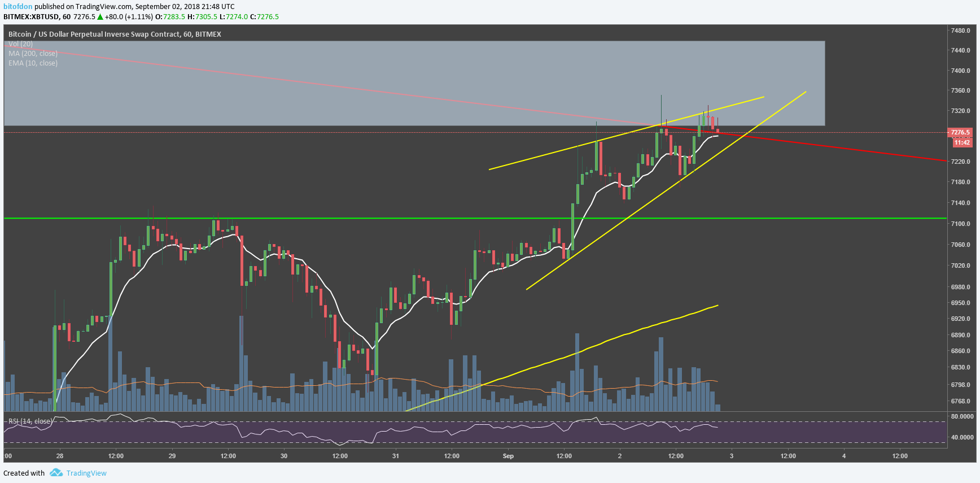The height and width of the screenshot is (483, 980).
Task: Click the 30 date label on time axis
Action: [x=284, y=456]
